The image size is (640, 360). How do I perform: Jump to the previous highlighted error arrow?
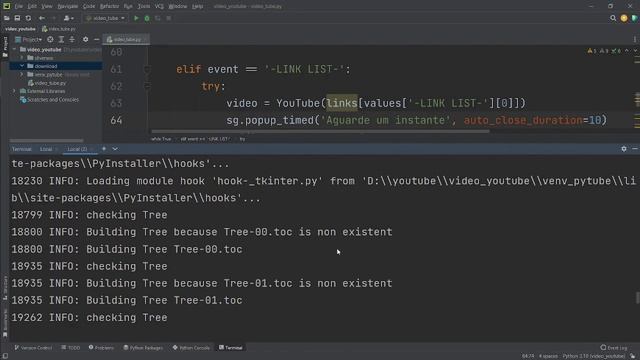click(x=627, y=51)
